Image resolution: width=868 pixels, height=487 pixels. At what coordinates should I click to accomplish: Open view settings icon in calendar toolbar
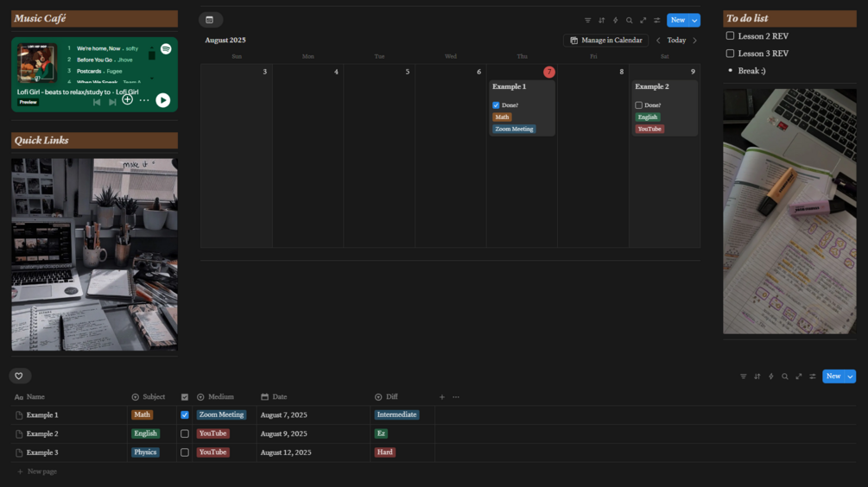tap(656, 21)
